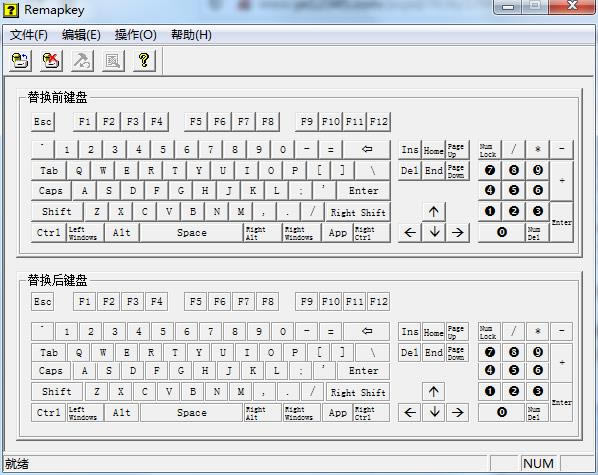Click the NUM indicator in the status bar
598x475 pixels.
(539, 464)
